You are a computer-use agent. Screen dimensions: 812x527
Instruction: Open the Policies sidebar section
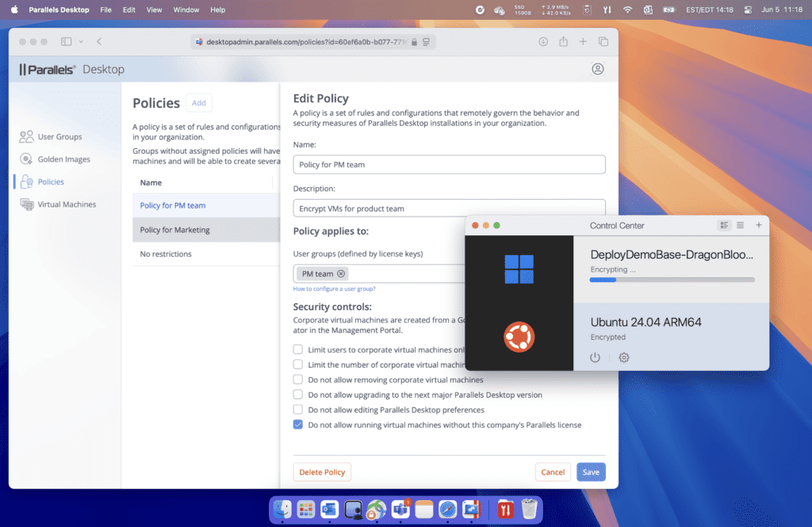click(49, 181)
